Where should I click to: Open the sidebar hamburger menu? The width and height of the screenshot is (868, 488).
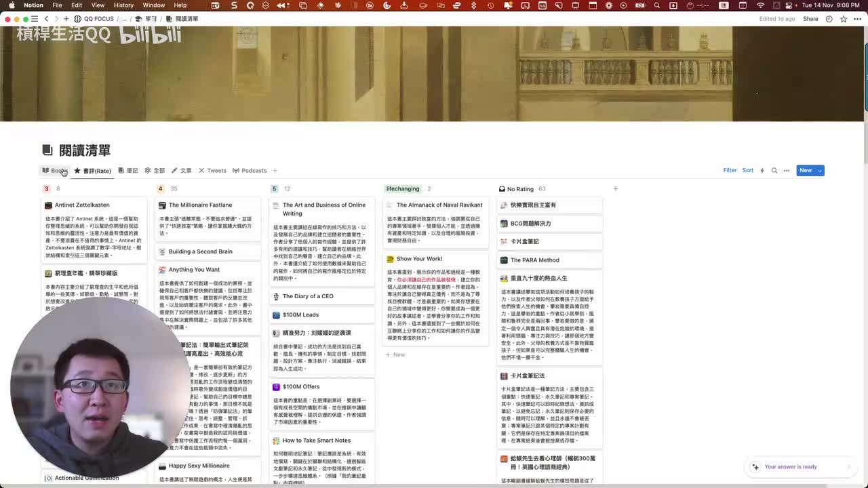point(36,19)
